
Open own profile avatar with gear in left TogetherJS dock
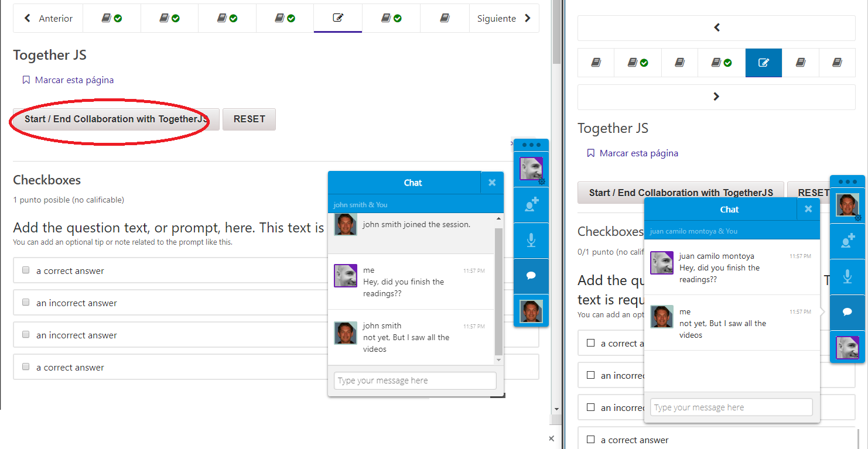point(531,169)
